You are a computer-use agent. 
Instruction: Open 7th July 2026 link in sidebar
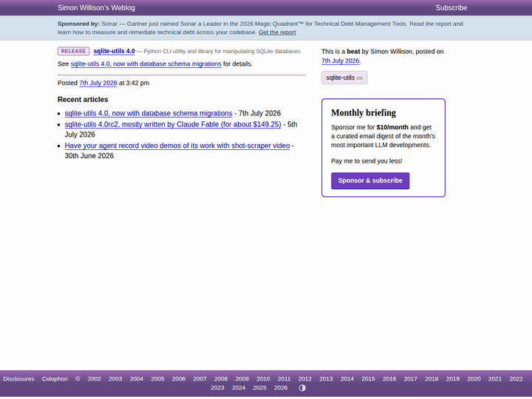[x=341, y=61]
